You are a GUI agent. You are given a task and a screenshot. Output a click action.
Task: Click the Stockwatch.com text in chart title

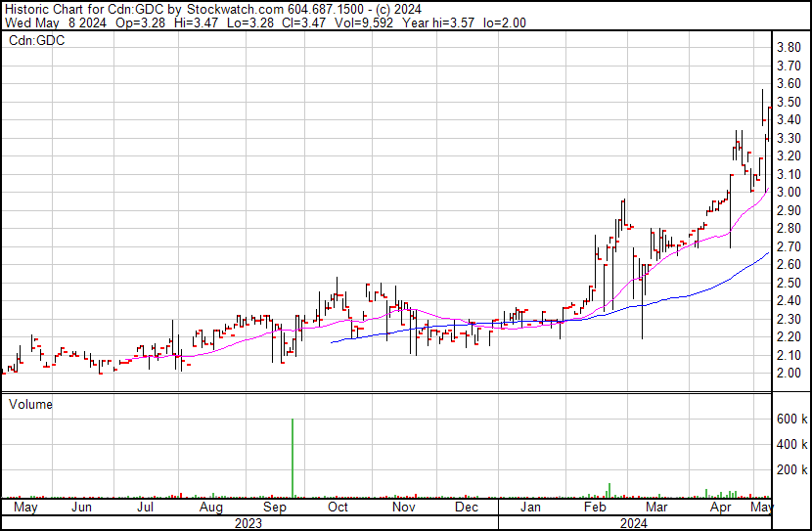coord(235,10)
